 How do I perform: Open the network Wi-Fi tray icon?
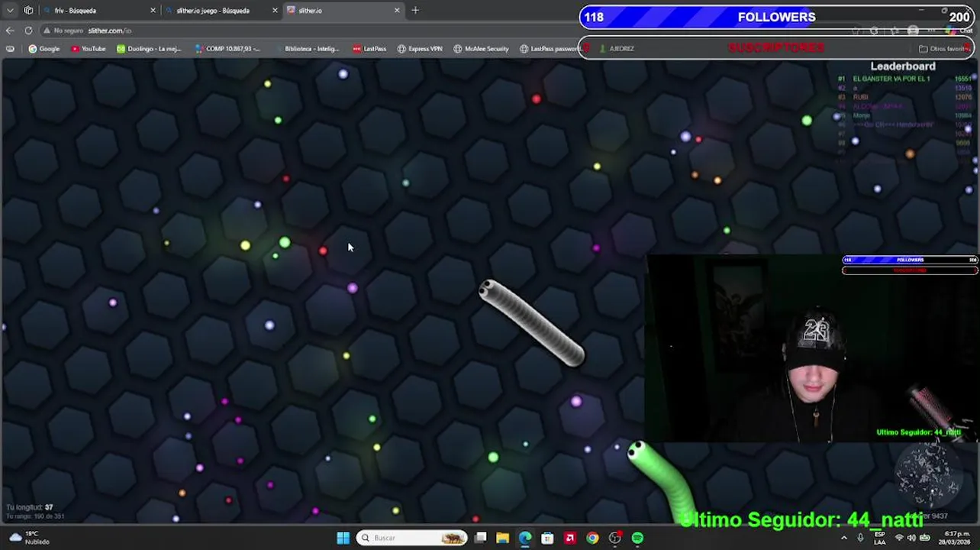[x=899, y=538]
